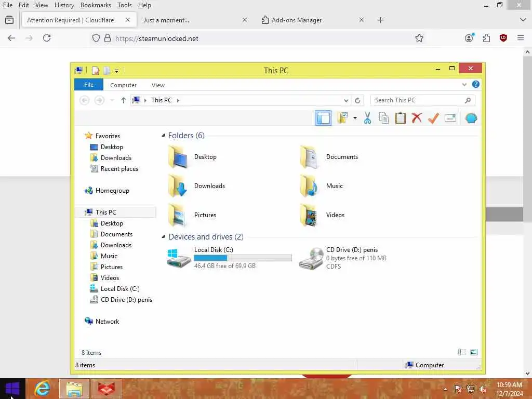532x399 pixels.
Task: Click the Paste clipboard icon in Explorer toolbar
Action: point(401,118)
